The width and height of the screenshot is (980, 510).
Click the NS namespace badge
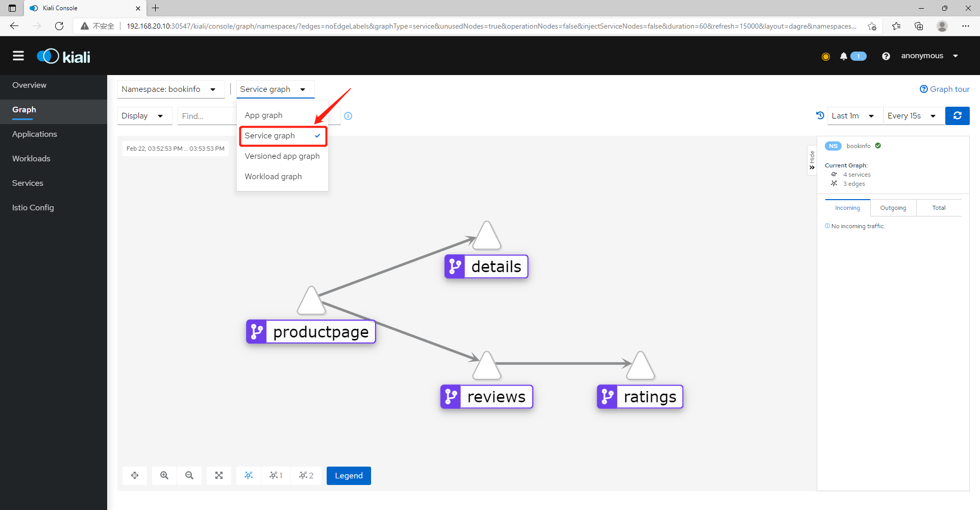pos(833,146)
